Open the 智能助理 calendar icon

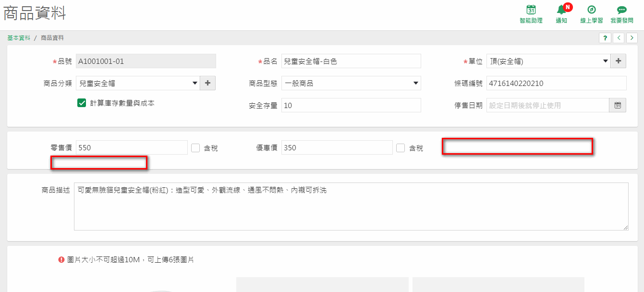(x=531, y=10)
